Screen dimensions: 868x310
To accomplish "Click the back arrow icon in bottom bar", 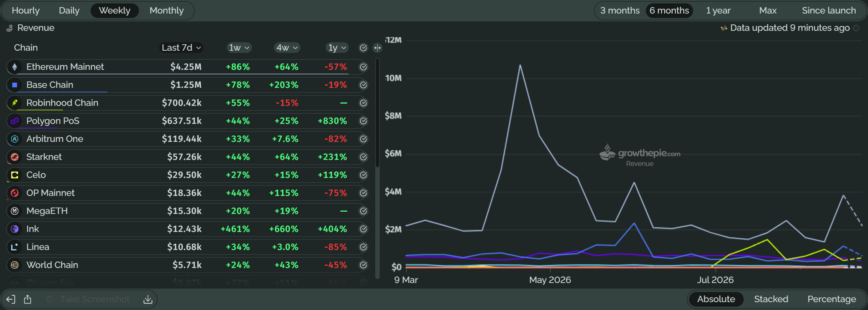I will tap(11, 299).
